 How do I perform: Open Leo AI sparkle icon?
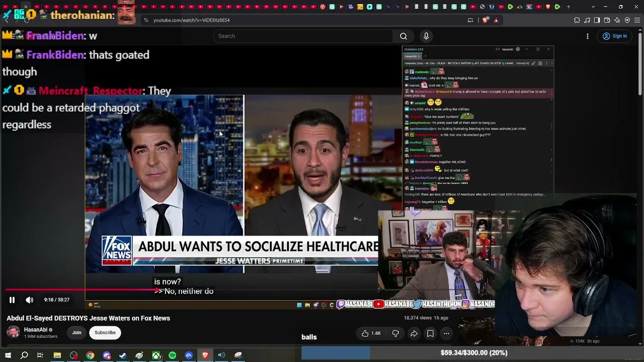[x=617, y=20]
